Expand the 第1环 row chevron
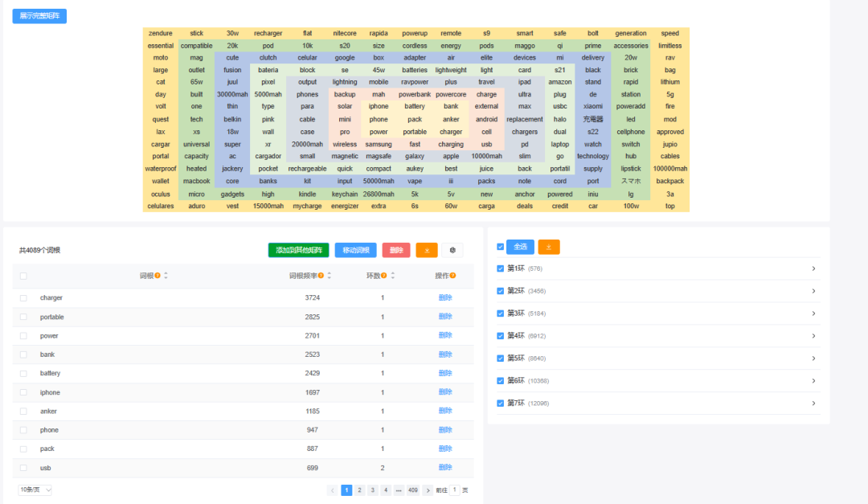Screen dimensions: 868x504 [x=813, y=268]
